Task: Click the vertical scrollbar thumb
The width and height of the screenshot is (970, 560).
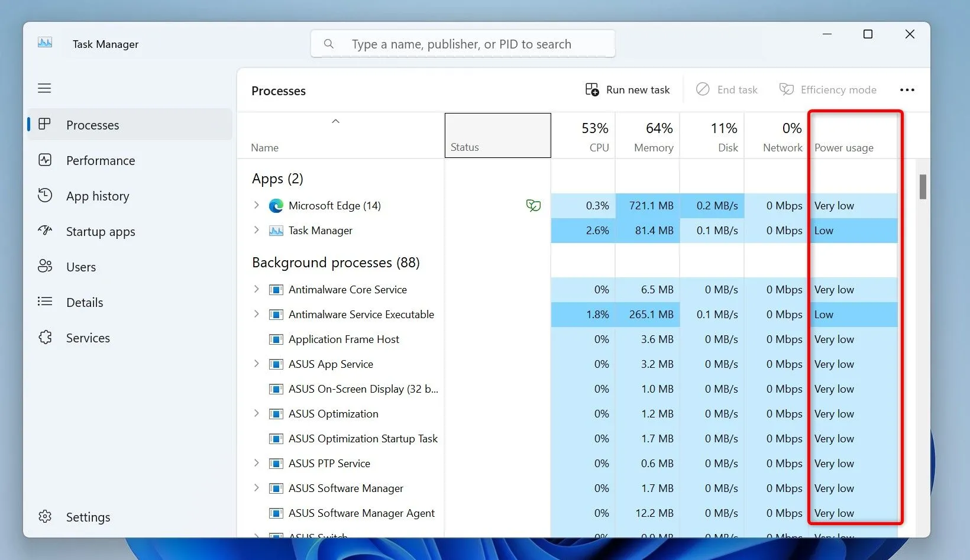Action: (x=923, y=187)
